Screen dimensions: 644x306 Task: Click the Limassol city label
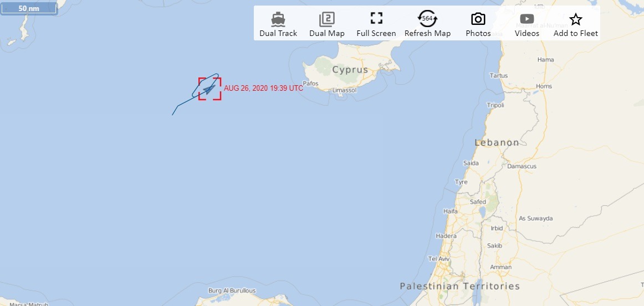click(345, 90)
